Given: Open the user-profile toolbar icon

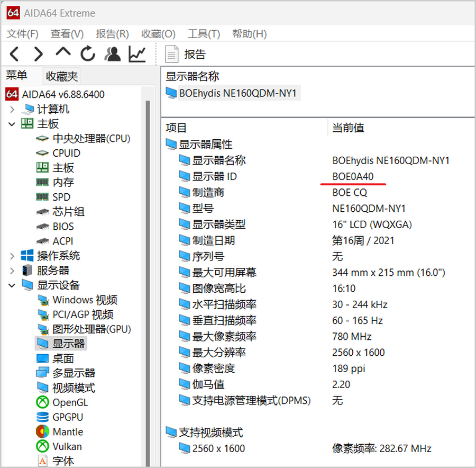Looking at the screenshot, I should (x=113, y=54).
